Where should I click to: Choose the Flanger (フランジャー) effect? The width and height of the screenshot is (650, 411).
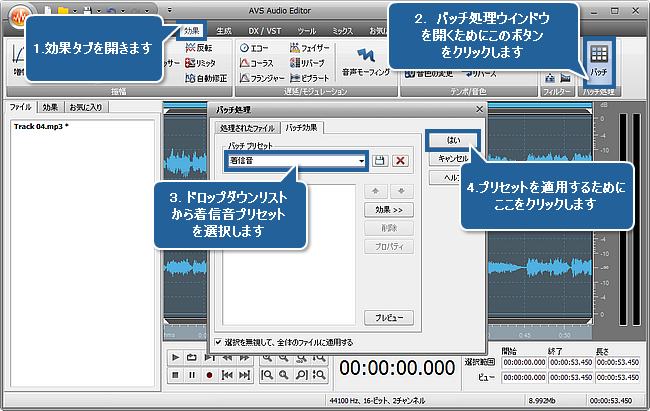260,77
